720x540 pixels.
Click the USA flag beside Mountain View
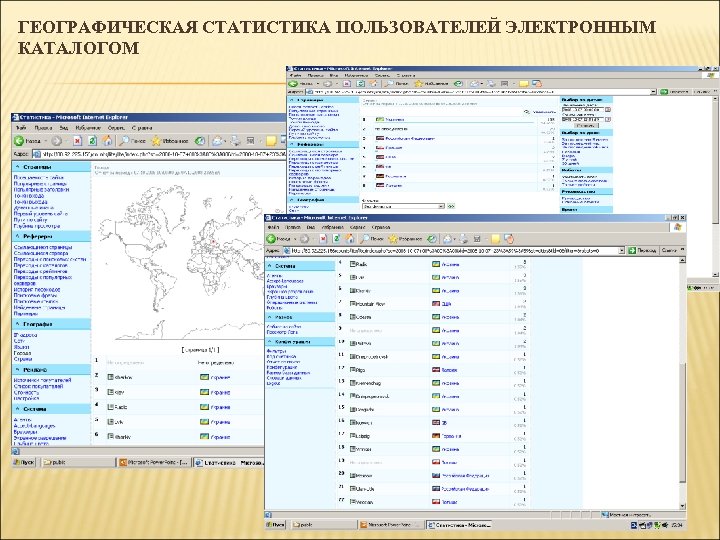pos(436,304)
